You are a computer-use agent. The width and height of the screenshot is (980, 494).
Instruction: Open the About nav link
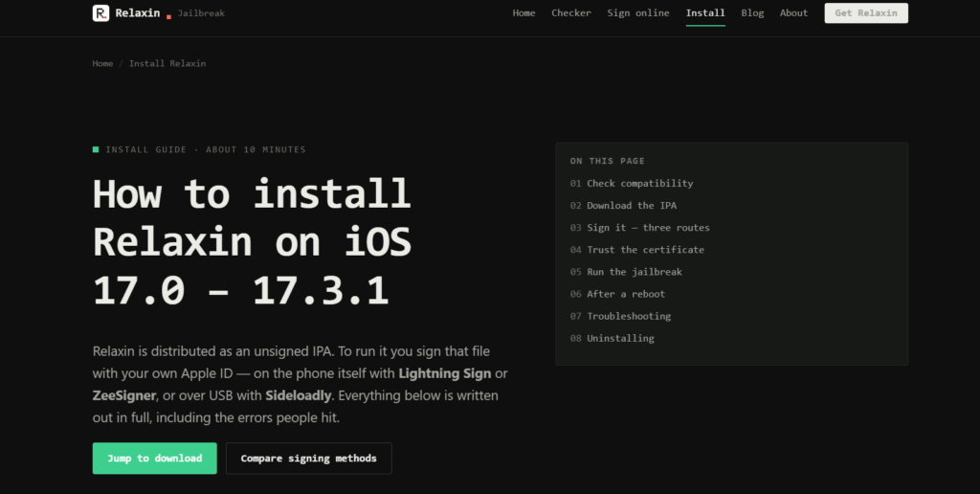point(793,13)
